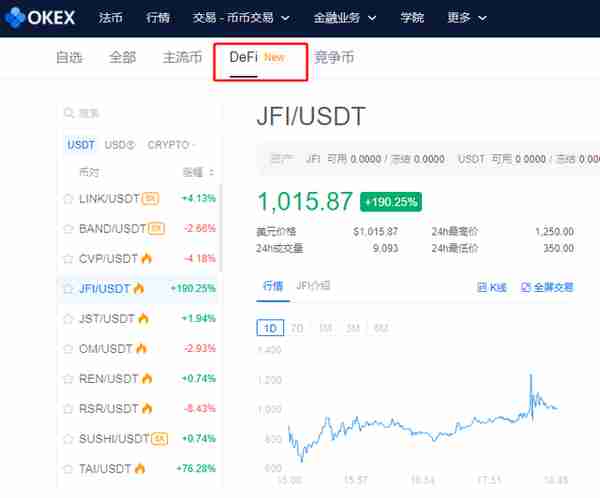The height and width of the screenshot is (498, 600).
Task: Click the 5X badge next to SUSHI/USDT
Action: click(160, 439)
